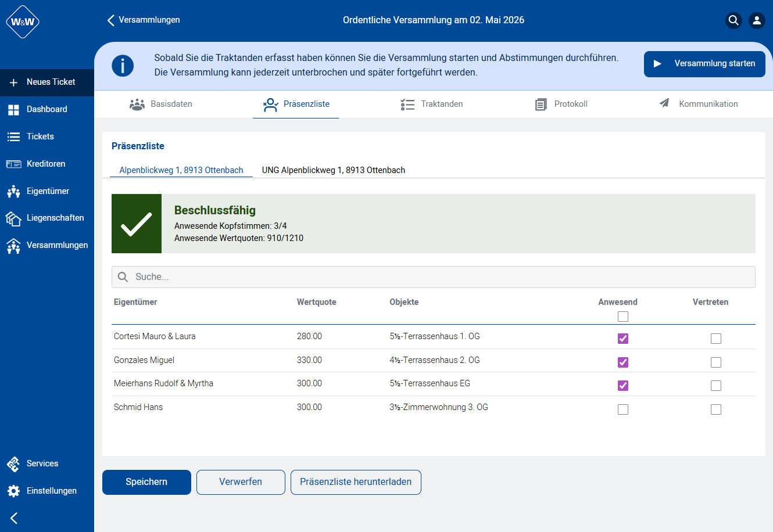Uncheck Anwesend for Cortesi Mauro & Laura
The image size is (773, 532).
pyautogui.click(x=622, y=339)
